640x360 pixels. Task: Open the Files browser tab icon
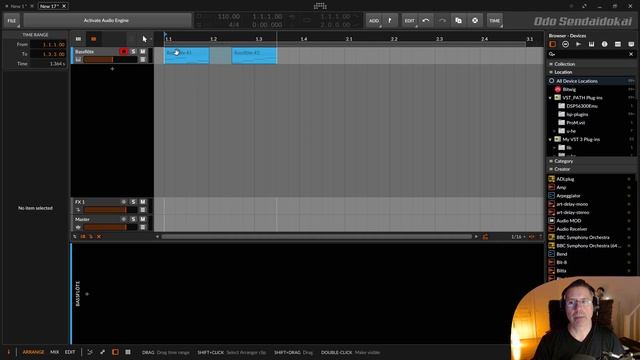pos(631,44)
